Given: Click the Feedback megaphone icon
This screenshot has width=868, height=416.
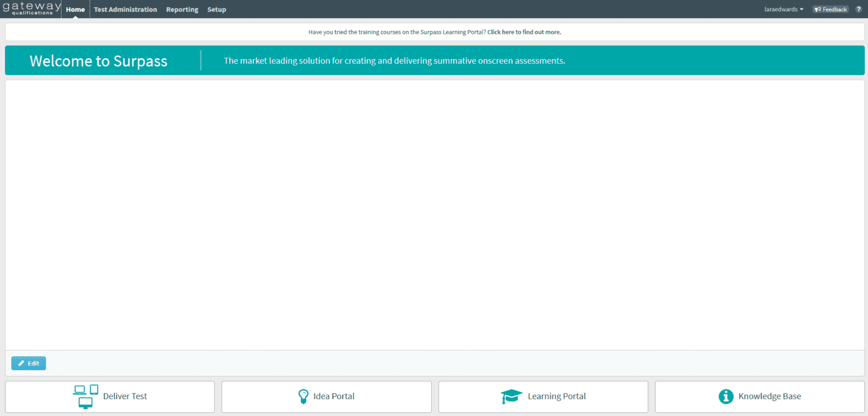Looking at the screenshot, I should (818, 8).
